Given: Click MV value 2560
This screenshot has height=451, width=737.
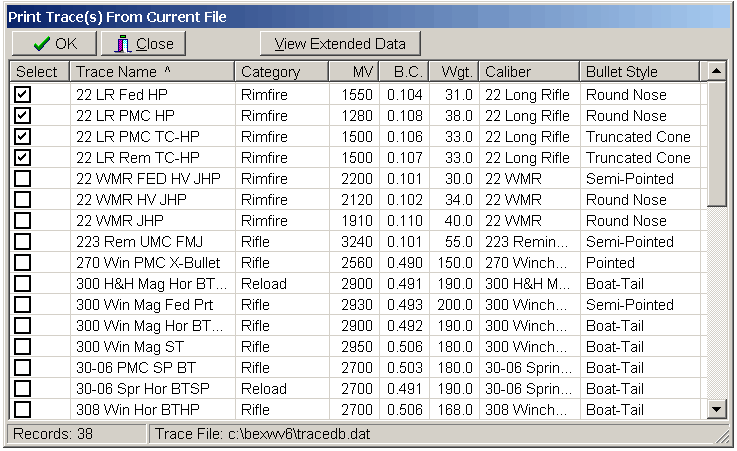Looking at the screenshot, I should pyautogui.click(x=357, y=262).
